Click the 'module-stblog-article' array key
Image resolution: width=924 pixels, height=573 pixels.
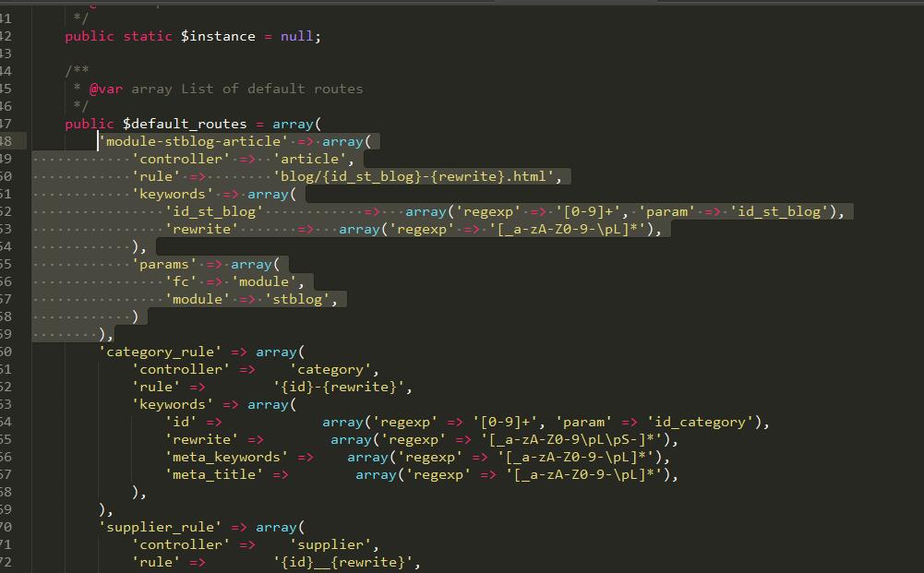pyautogui.click(x=193, y=141)
